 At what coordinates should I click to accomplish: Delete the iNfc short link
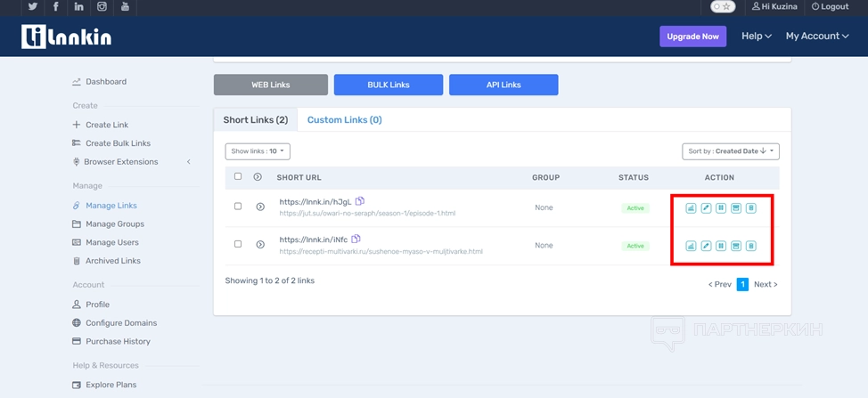[750, 246]
